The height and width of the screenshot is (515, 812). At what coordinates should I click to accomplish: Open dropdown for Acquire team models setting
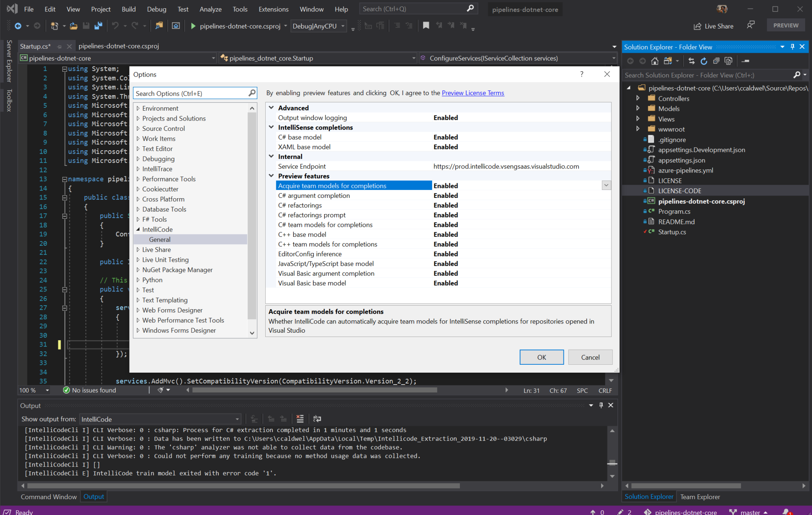click(606, 186)
